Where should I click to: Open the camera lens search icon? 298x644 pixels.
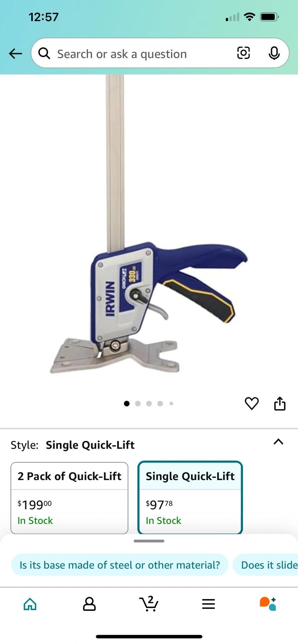tap(243, 53)
